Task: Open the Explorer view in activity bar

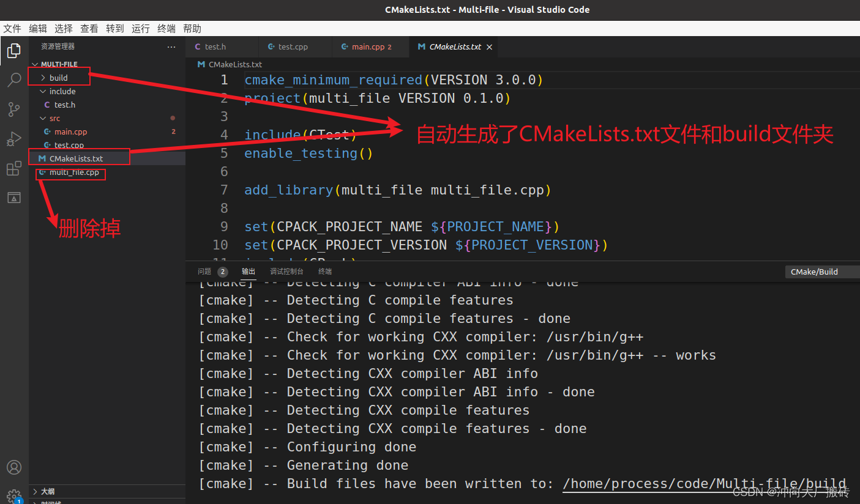Action: tap(13, 51)
